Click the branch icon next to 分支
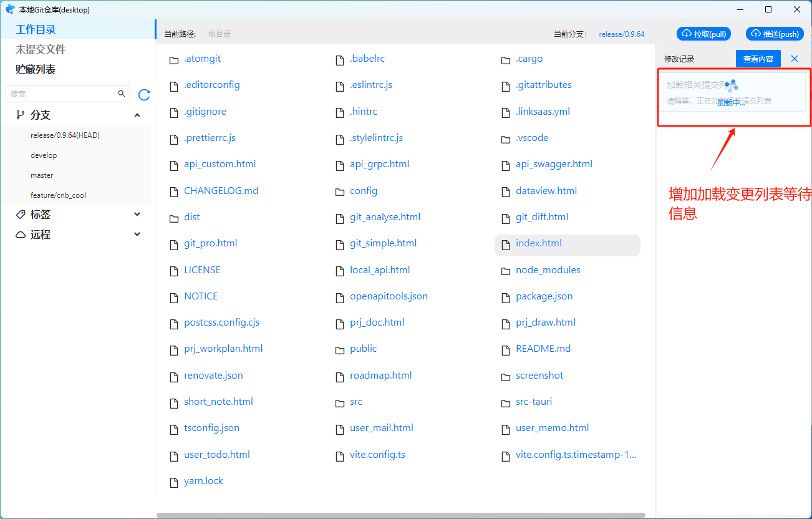The image size is (812, 519). pos(21,115)
